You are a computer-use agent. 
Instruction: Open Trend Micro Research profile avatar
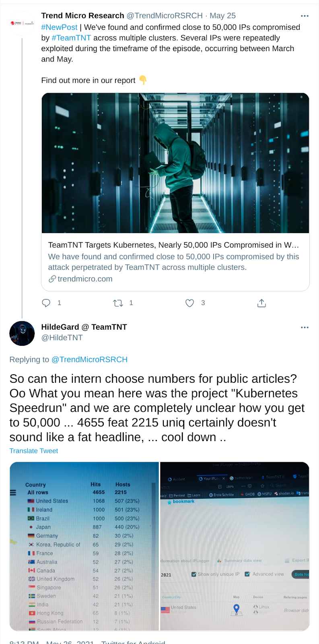tap(22, 23)
